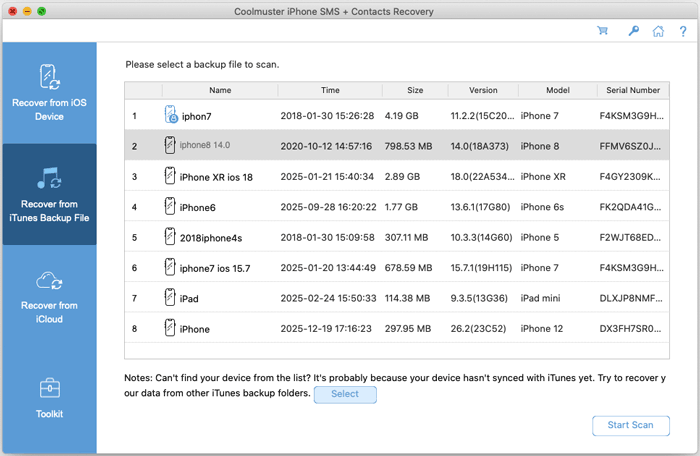Choose the iPhone XR ios 18 backup name

(x=216, y=177)
